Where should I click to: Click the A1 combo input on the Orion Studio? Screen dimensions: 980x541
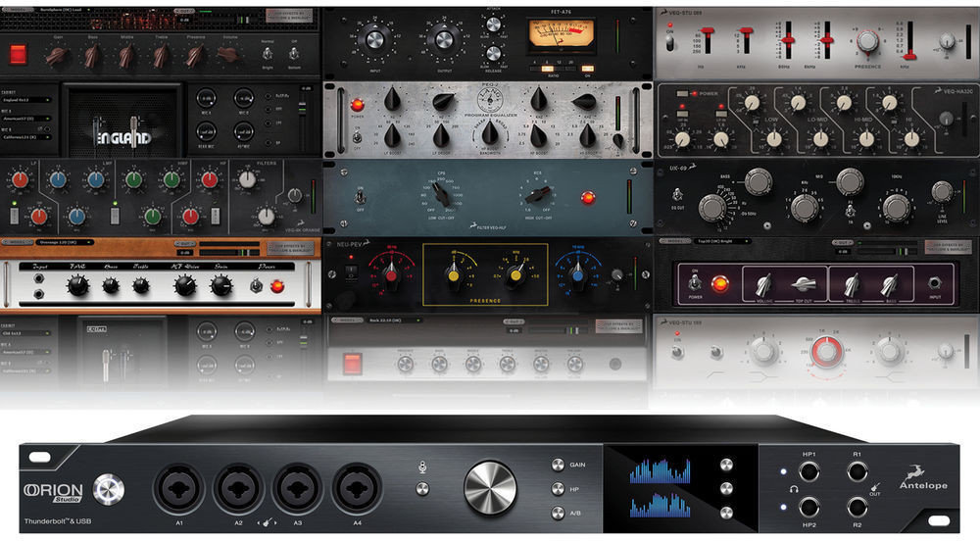178,488
